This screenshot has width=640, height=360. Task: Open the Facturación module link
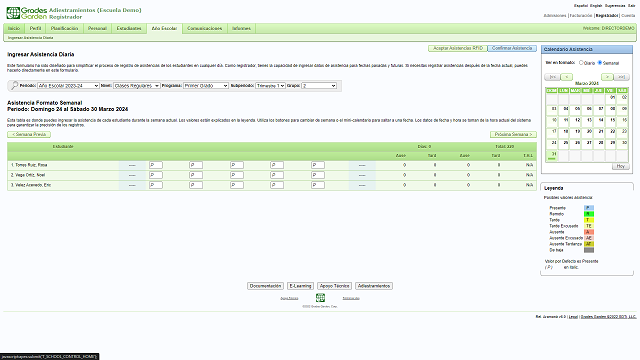point(581,16)
